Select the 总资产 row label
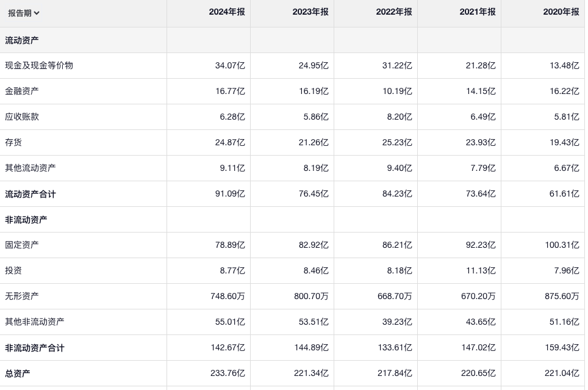The image size is (588, 390). (x=18, y=373)
